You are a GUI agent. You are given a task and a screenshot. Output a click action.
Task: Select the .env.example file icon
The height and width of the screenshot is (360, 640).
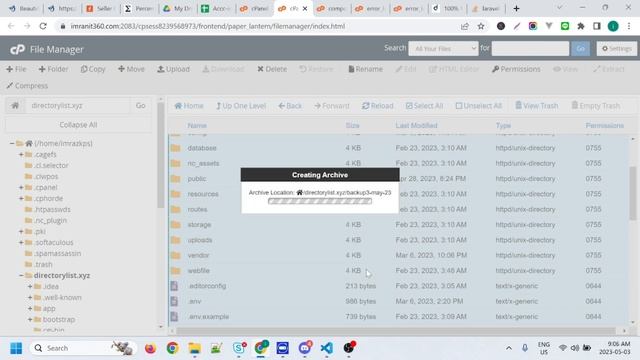pyautogui.click(x=174, y=316)
